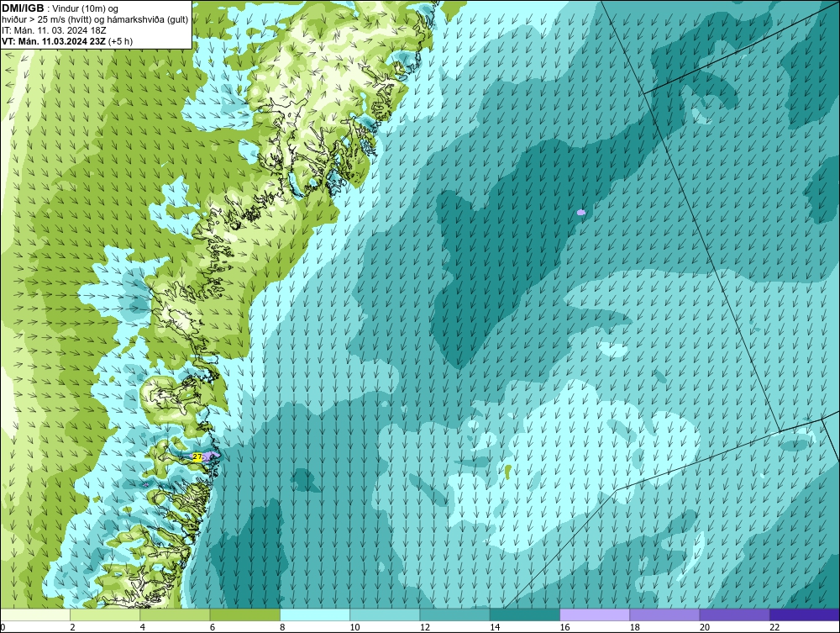
Task: Click the 10–12 m/s light teal swatch
Action: tap(385, 615)
